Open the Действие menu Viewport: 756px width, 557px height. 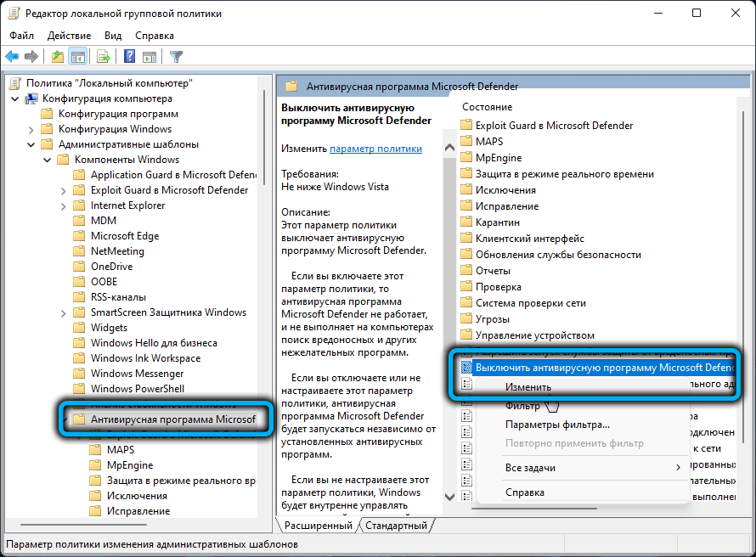pyautogui.click(x=69, y=36)
